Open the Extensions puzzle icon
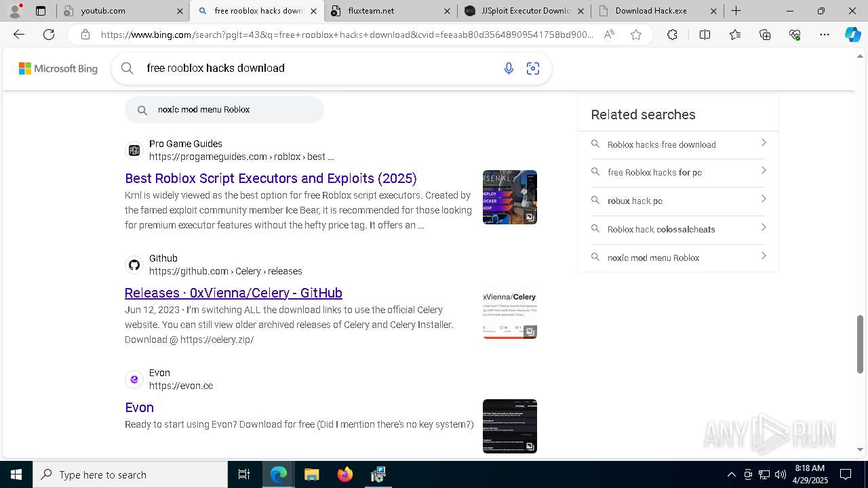The width and height of the screenshot is (868, 488). [x=672, y=35]
